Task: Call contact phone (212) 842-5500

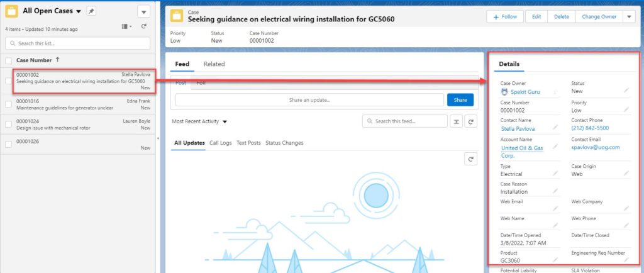Action: tap(590, 128)
